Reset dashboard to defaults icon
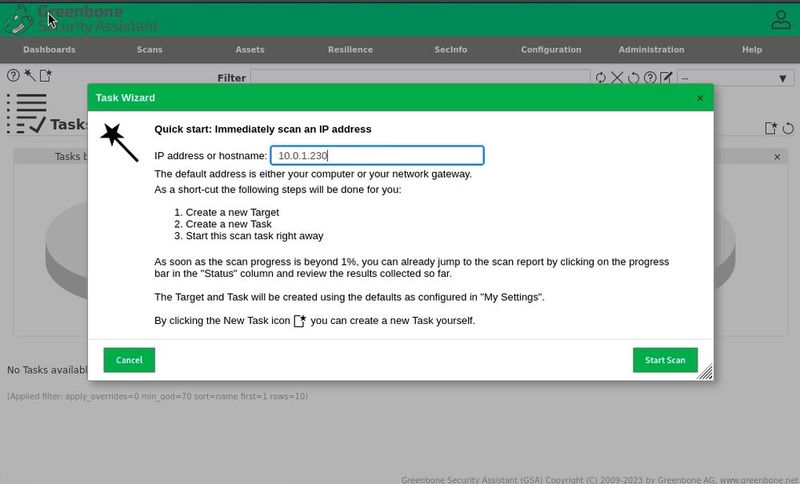Screen dimensions: 800x484 [x=788, y=128]
